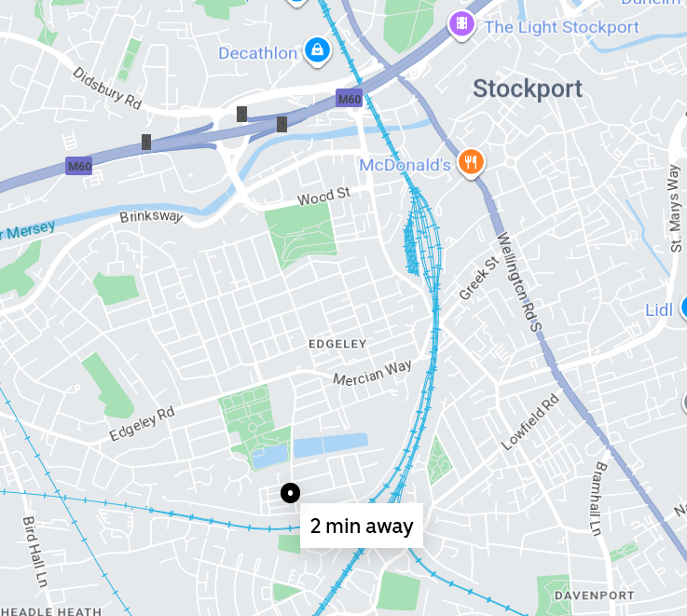Click the Stockport city name label
687x616 pixels.
(x=528, y=89)
